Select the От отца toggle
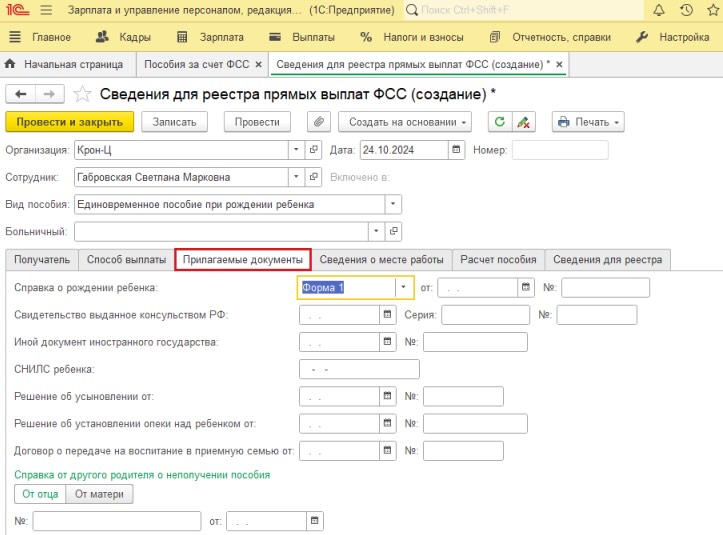The image size is (723, 535). 40,494
